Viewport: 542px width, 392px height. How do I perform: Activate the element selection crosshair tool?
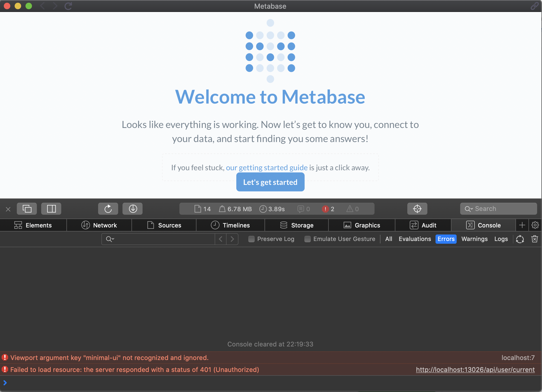tap(417, 209)
